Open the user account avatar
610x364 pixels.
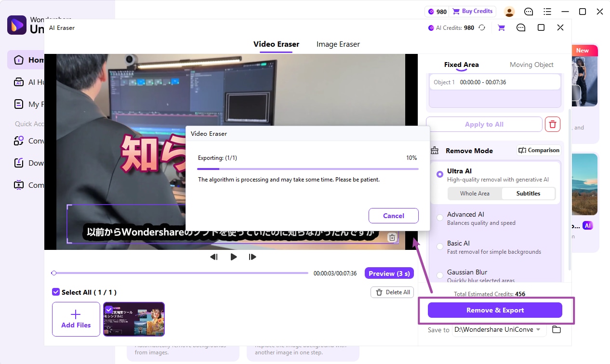[x=509, y=12]
